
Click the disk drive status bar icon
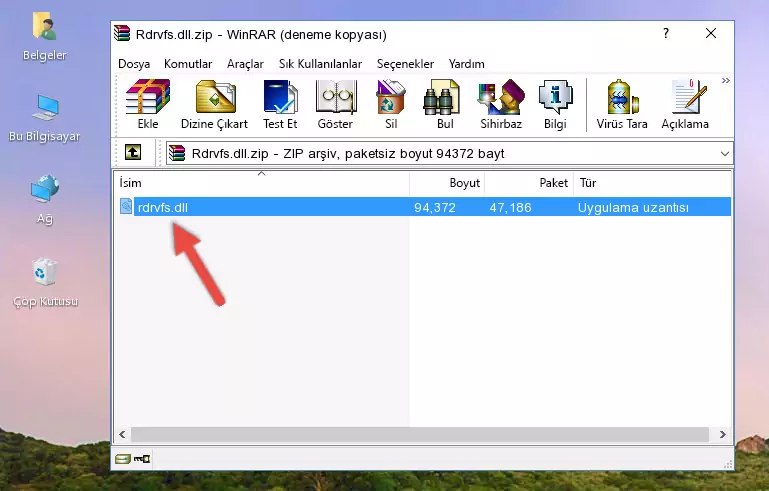[123, 459]
